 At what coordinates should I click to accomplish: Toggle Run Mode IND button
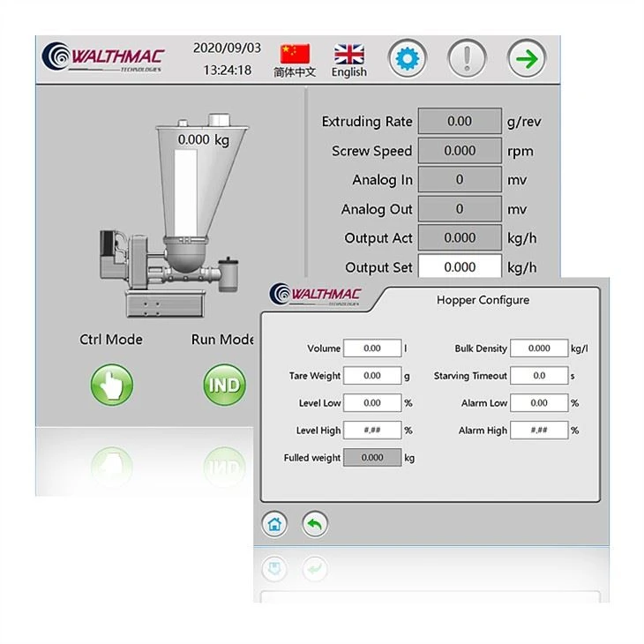point(225,385)
